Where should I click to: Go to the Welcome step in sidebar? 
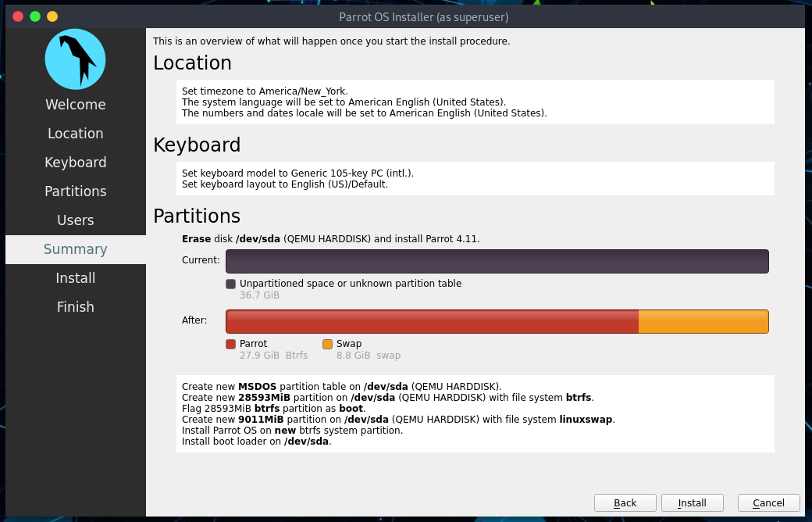point(76,104)
